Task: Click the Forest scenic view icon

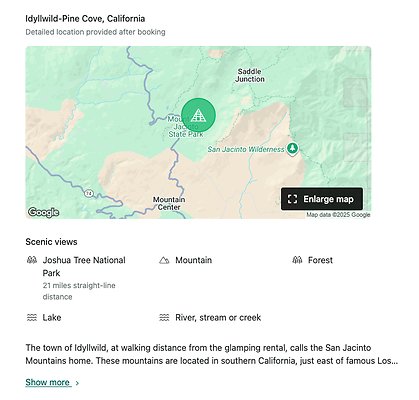Action: click(297, 260)
